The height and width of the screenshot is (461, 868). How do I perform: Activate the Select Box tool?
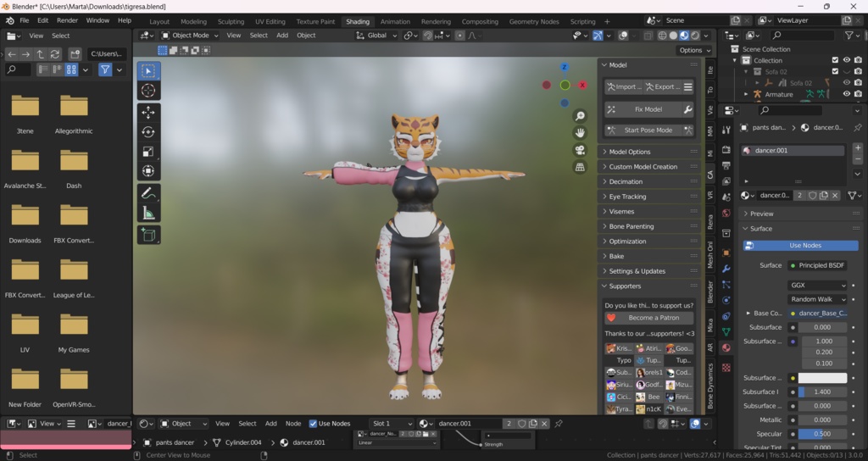(147, 71)
